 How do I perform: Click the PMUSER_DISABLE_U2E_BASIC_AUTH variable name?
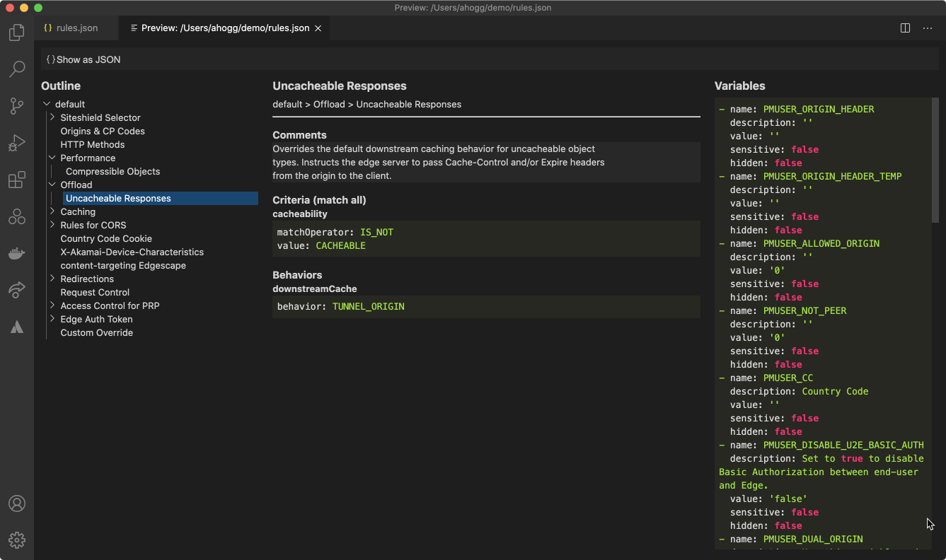(x=843, y=445)
